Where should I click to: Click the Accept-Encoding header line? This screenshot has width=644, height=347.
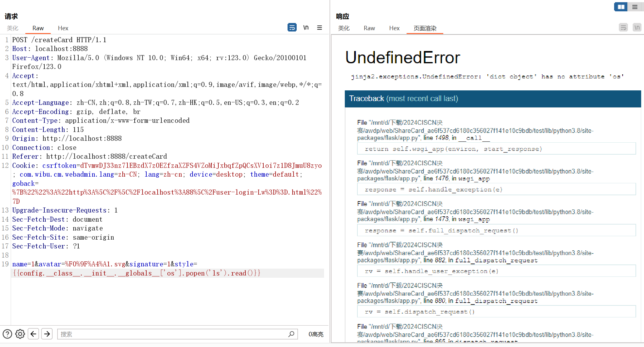pos(76,112)
